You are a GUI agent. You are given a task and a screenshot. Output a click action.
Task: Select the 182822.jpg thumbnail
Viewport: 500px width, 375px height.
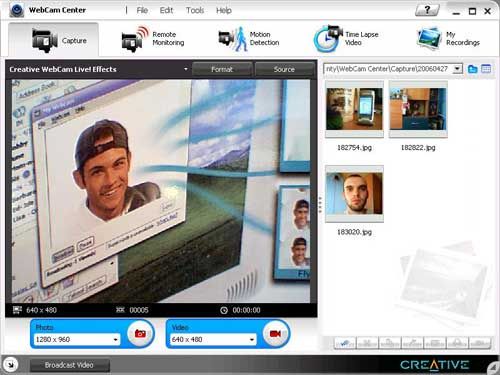[418, 109]
